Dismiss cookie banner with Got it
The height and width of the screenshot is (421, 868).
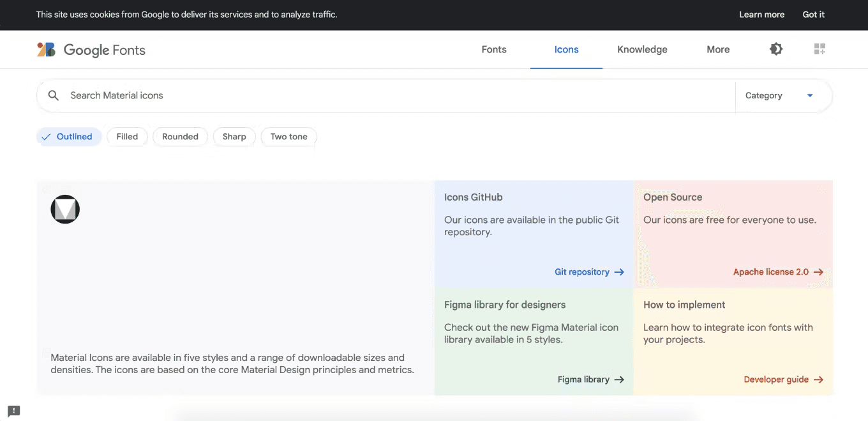click(813, 15)
